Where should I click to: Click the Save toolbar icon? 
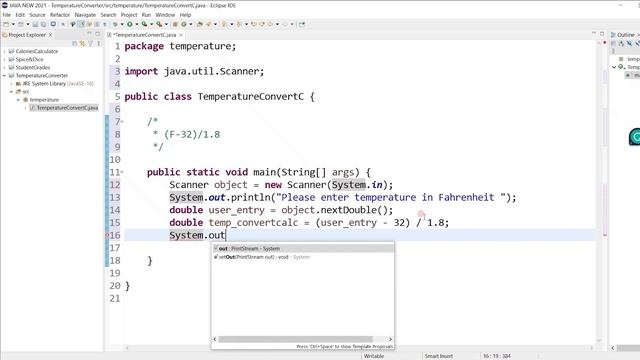pos(36,24)
